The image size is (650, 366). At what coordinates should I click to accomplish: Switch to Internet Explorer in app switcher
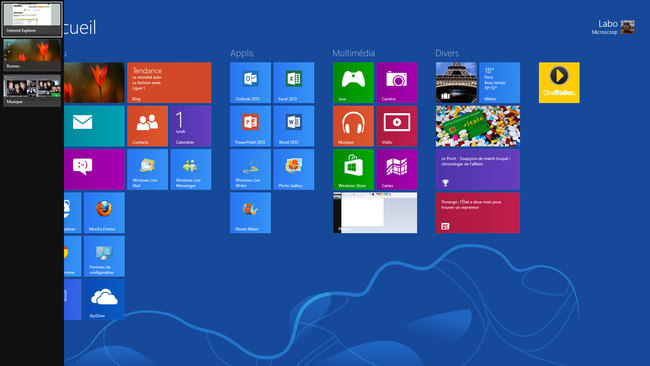[x=32, y=19]
